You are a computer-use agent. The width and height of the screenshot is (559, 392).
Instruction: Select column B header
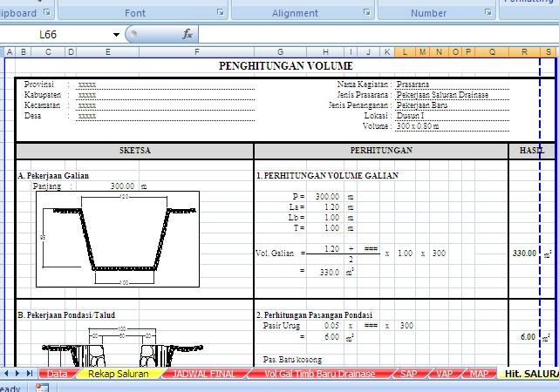(24, 52)
